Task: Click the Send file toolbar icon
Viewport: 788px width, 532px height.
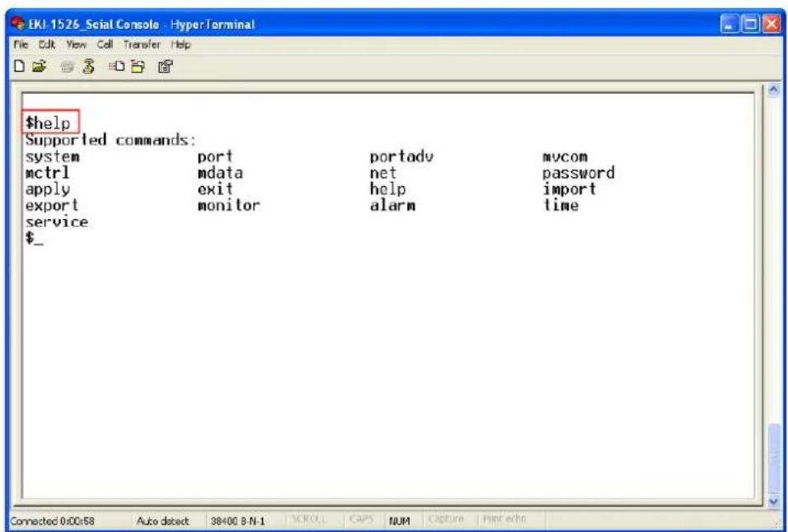Action: [x=117, y=66]
